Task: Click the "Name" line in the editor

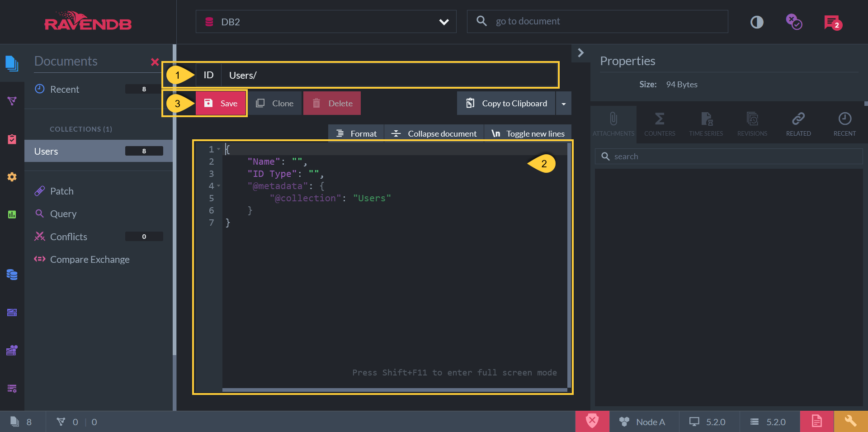Action: [277, 161]
